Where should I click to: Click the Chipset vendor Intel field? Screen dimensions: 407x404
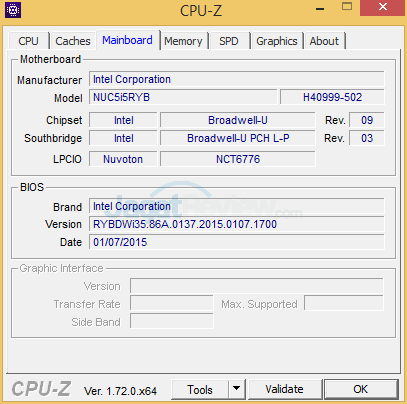coord(123,120)
